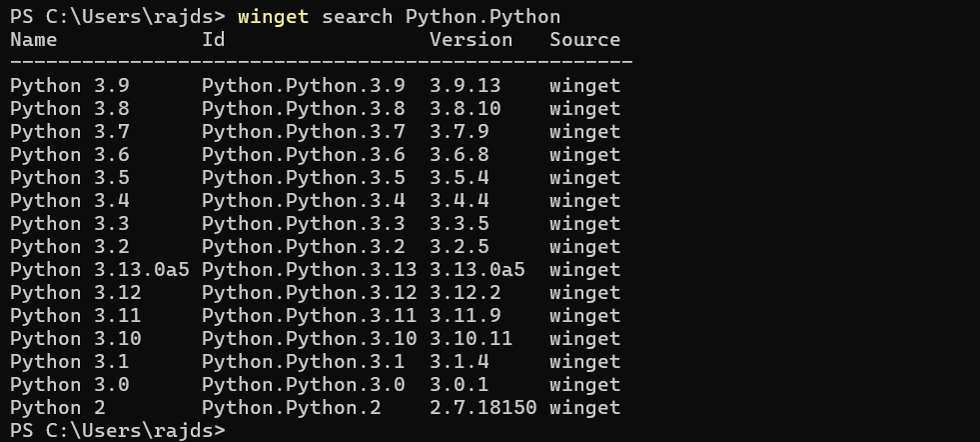Select the id "Python.Python.3.13"
This screenshot has width=980, height=442.
pos(310,269)
